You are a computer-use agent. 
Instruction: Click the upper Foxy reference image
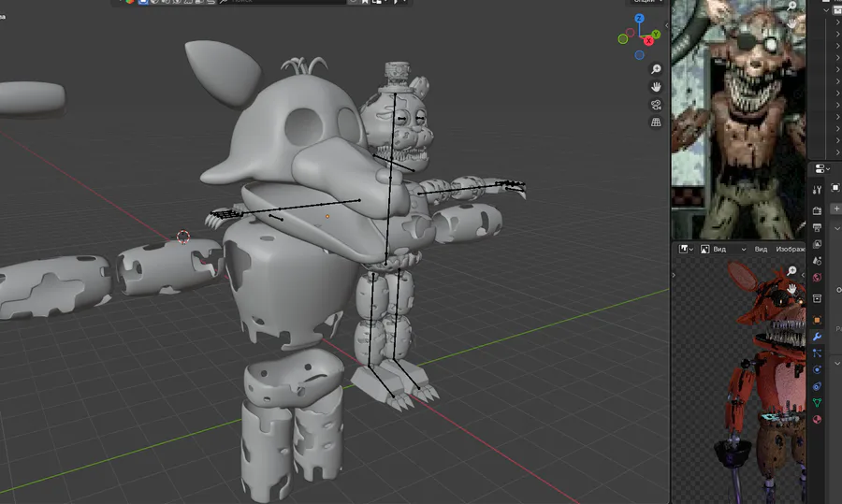point(738,120)
